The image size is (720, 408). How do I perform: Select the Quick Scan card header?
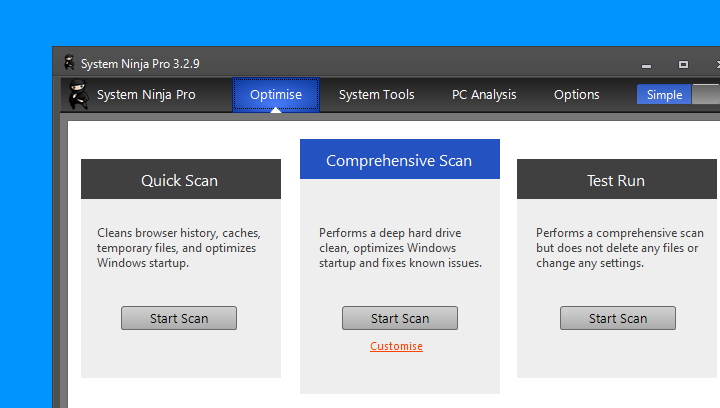point(181,179)
